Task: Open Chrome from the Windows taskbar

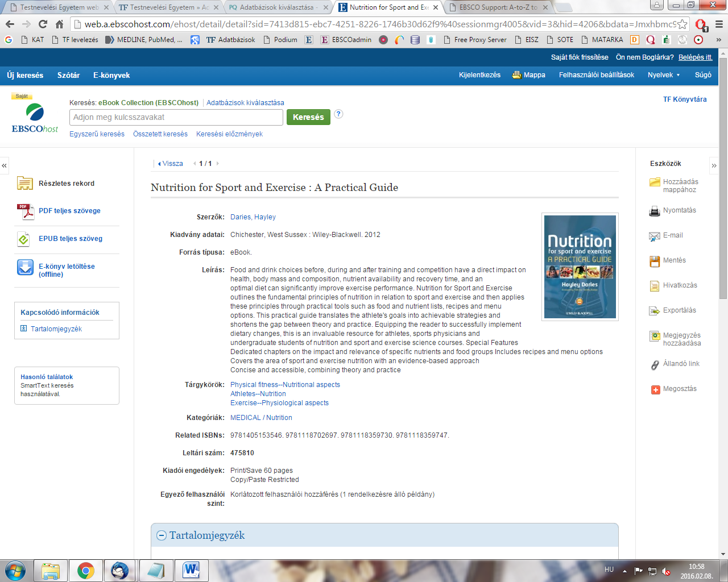Action: click(x=86, y=571)
